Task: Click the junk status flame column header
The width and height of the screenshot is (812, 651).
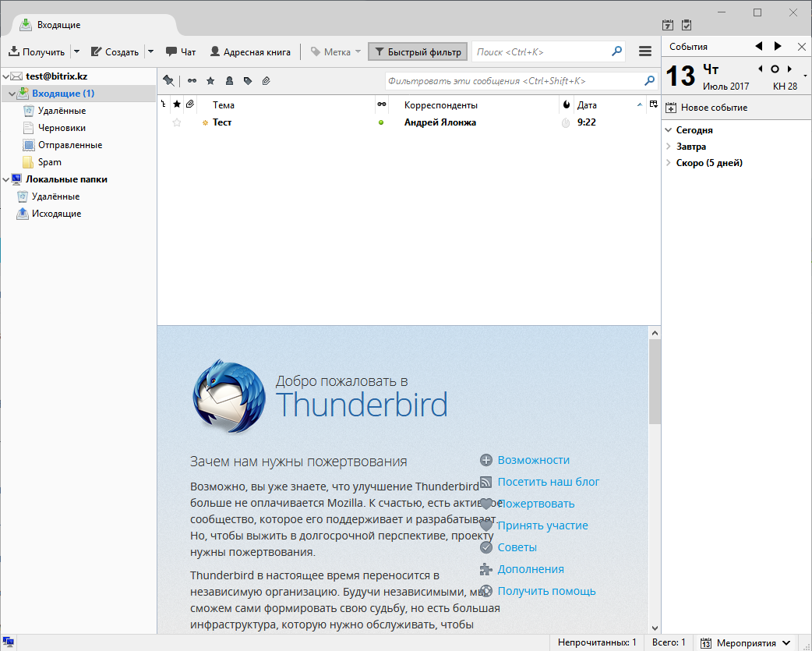Action: pos(567,104)
